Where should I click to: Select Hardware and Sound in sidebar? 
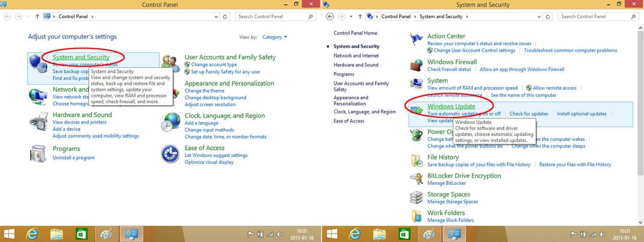pyautogui.click(x=356, y=65)
